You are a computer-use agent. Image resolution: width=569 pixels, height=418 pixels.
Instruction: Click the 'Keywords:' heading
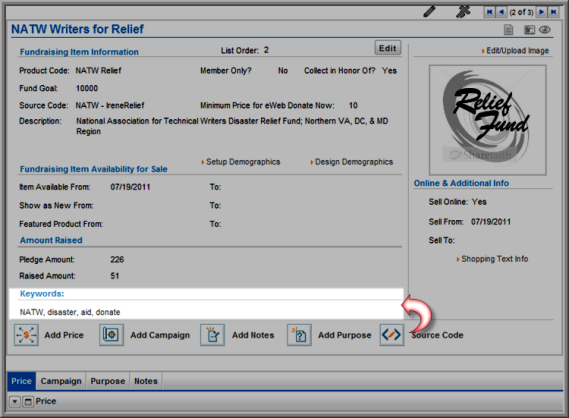pos(42,294)
